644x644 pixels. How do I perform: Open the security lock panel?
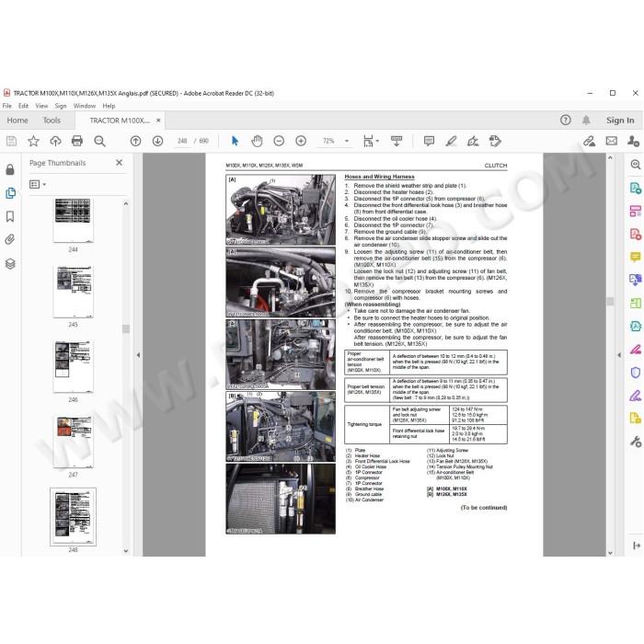pos(10,169)
